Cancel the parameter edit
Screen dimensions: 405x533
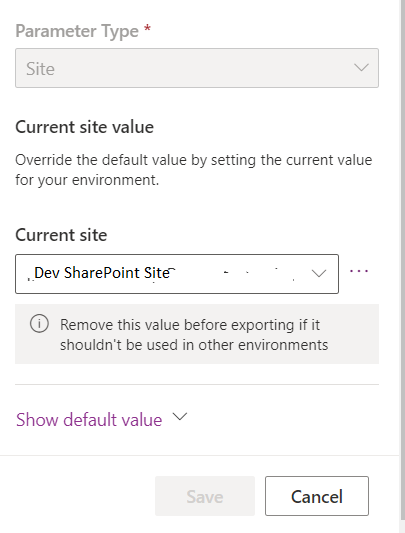coord(317,496)
